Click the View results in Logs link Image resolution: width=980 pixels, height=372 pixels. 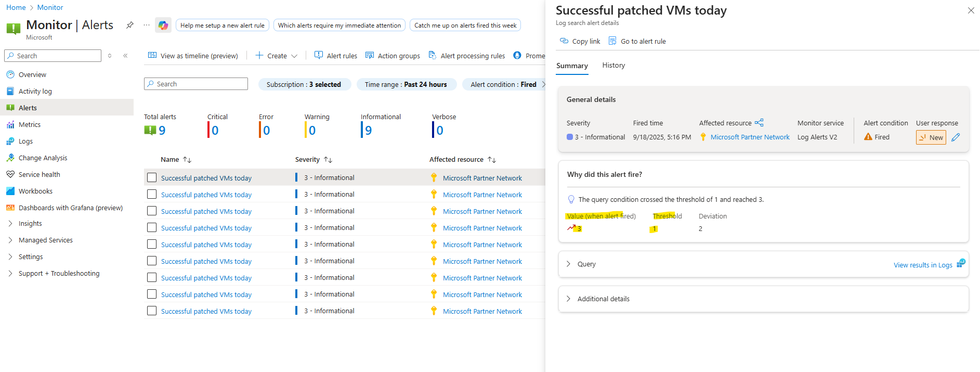click(x=923, y=265)
